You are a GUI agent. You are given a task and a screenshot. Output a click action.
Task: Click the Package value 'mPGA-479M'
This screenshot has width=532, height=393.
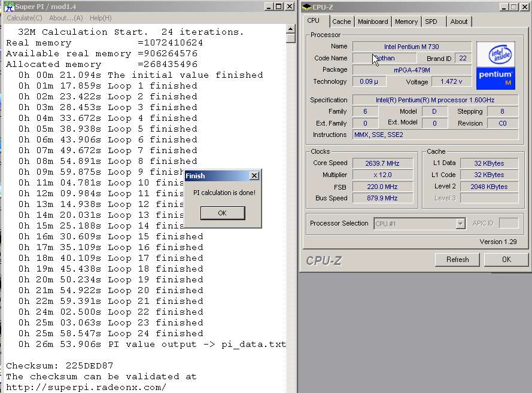click(x=412, y=70)
